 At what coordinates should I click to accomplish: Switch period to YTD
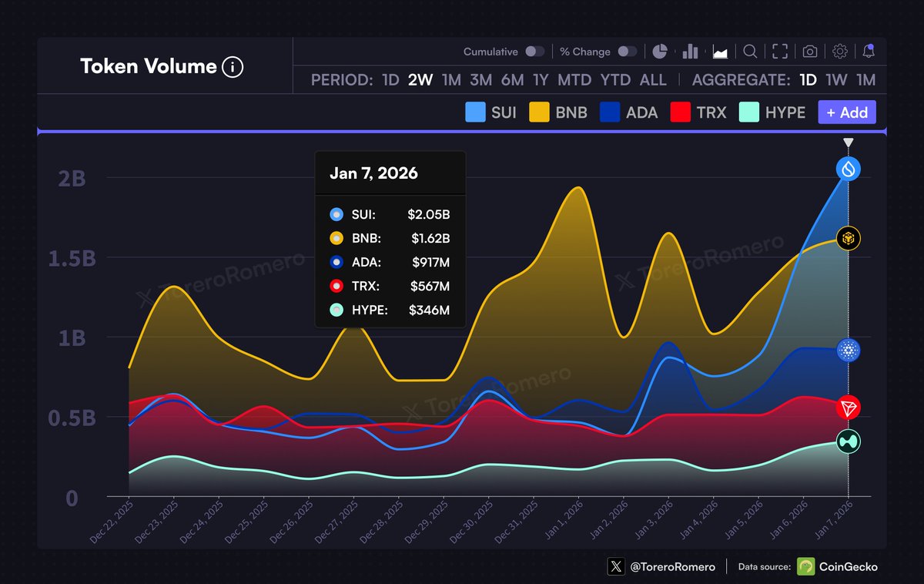614,79
